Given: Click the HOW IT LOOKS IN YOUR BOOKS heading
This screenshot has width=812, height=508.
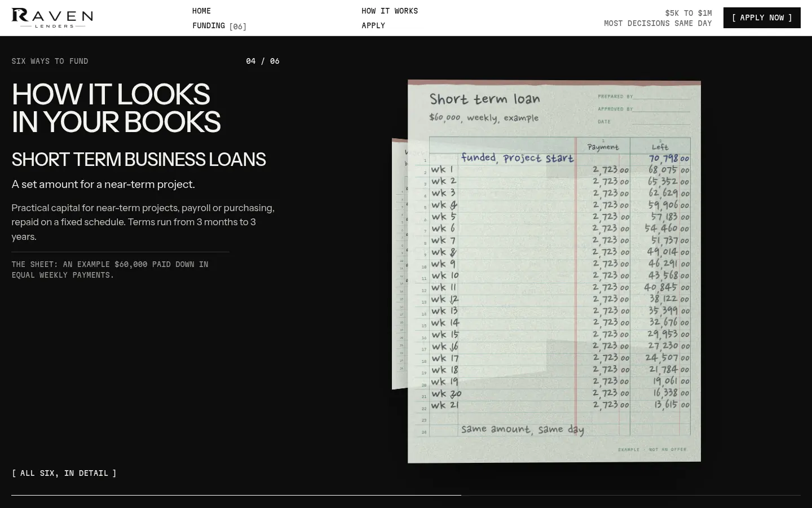Looking at the screenshot, I should click(116, 108).
